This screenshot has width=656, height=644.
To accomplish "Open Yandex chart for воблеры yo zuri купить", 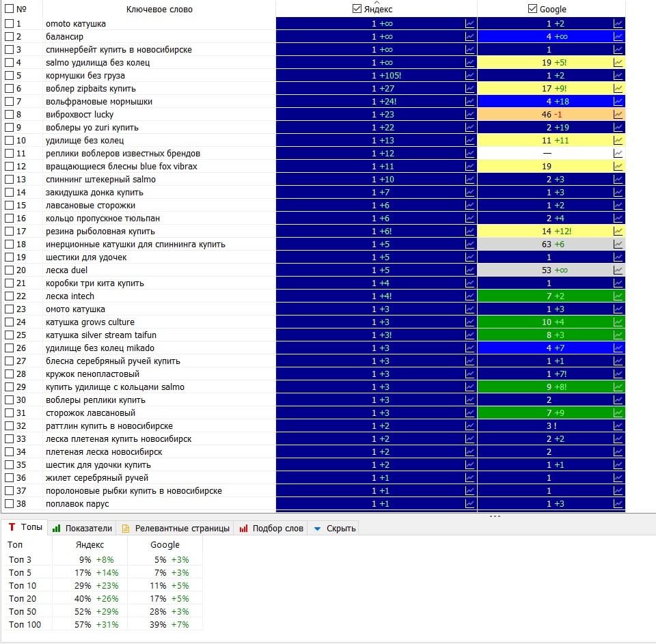I will [x=470, y=128].
